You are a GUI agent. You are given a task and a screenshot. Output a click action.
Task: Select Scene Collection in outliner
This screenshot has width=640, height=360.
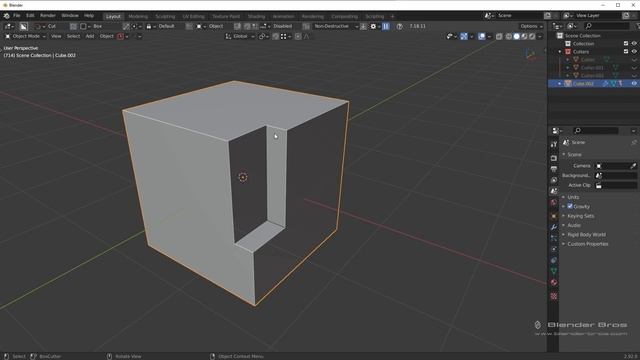coord(582,36)
